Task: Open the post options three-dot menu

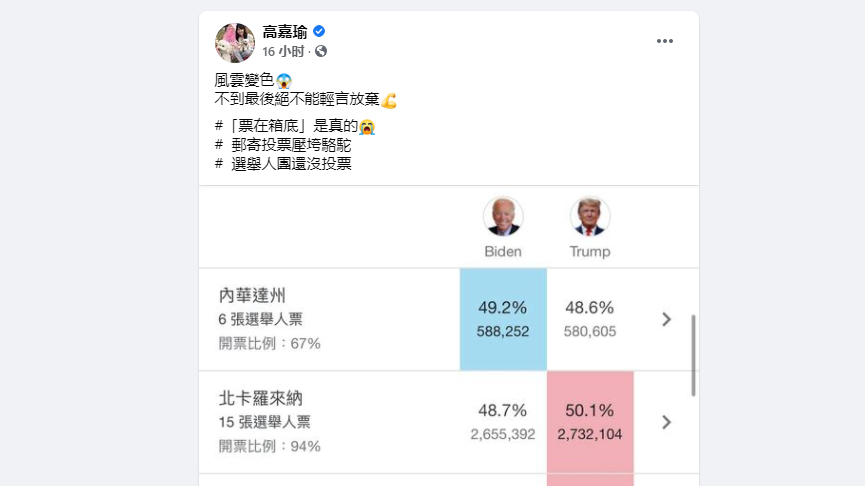Action: click(x=665, y=41)
